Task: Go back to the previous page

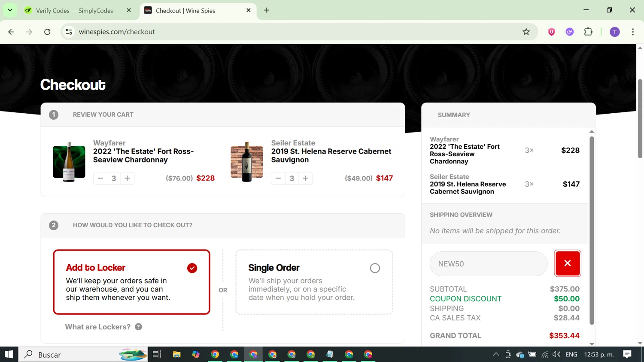Action: pos(11,32)
